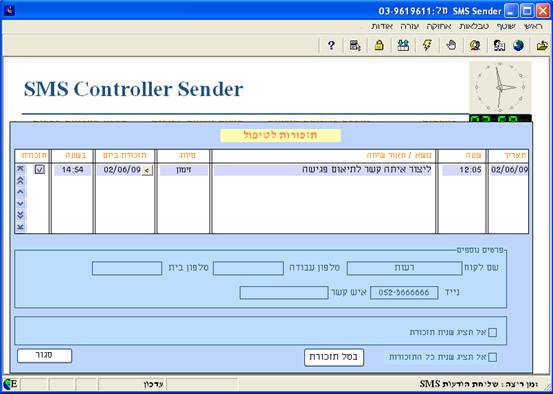The width and height of the screenshot is (553, 394).
Task: Click the hand pointer toolbar icon
Action: (x=451, y=45)
